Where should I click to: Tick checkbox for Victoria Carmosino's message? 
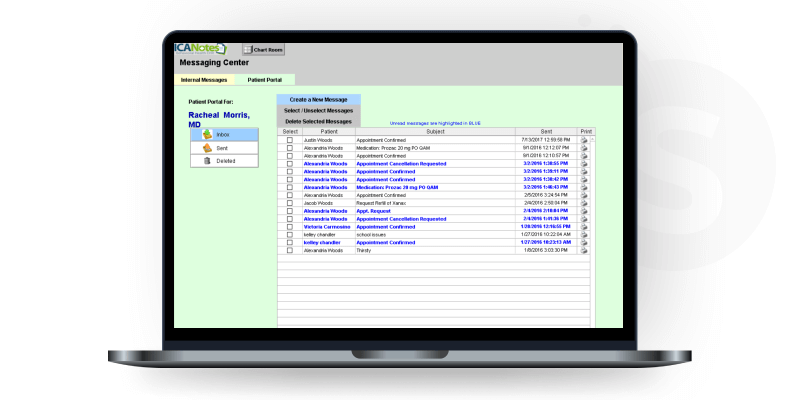(290, 227)
